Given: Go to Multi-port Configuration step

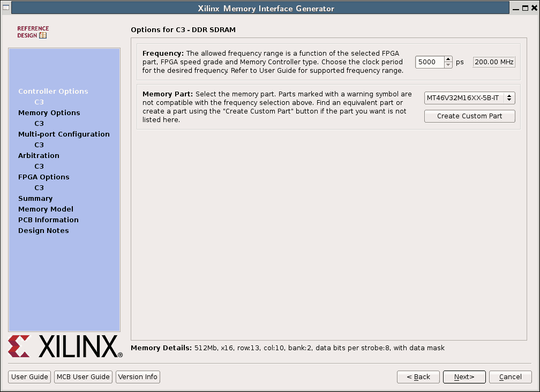Looking at the screenshot, I should click(x=64, y=134).
